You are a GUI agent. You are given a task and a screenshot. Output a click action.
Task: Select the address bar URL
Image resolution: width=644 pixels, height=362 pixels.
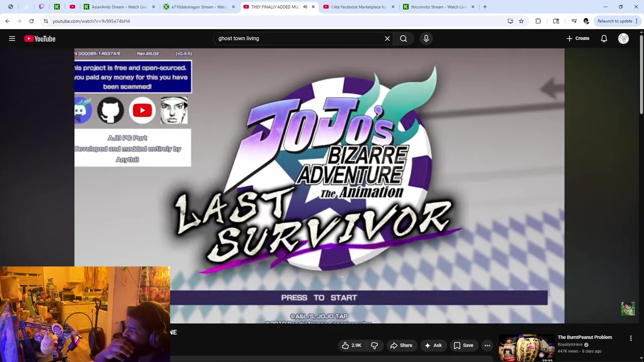tap(91, 21)
